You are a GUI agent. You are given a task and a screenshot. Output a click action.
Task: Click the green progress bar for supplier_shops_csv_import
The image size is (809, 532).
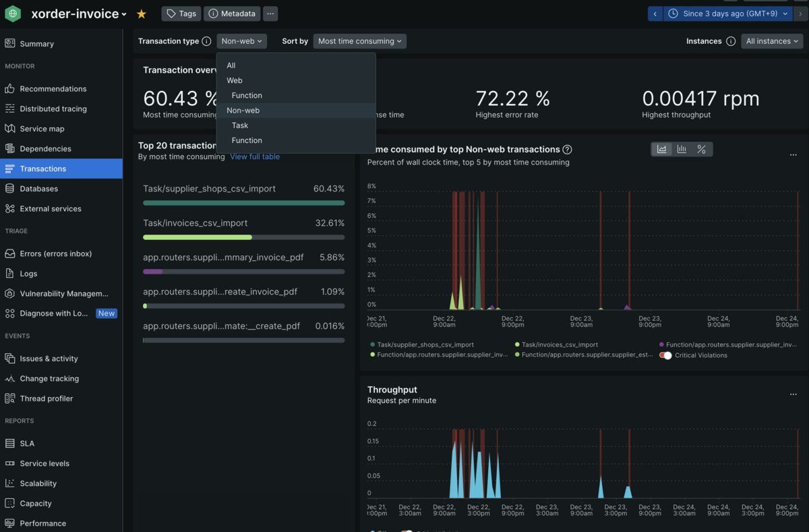(243, 203)
